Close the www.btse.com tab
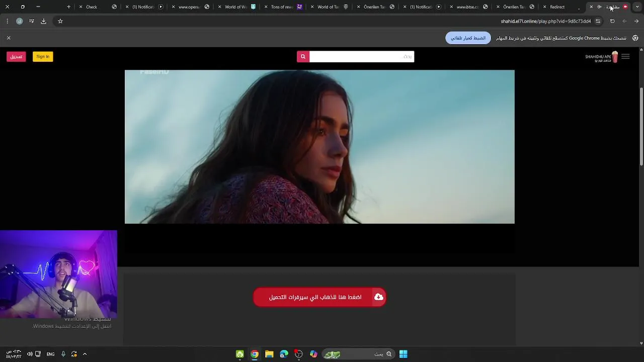Viewport: 644px width, 362px height. (451, 7)
